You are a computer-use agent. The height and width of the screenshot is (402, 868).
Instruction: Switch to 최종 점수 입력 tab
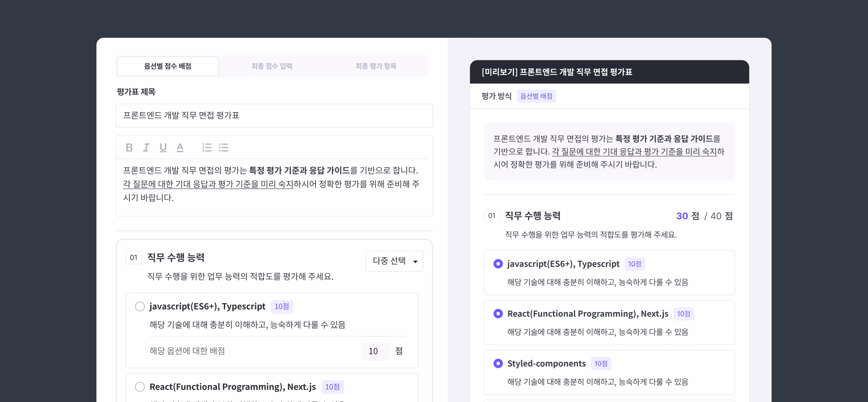pos(272,66)
